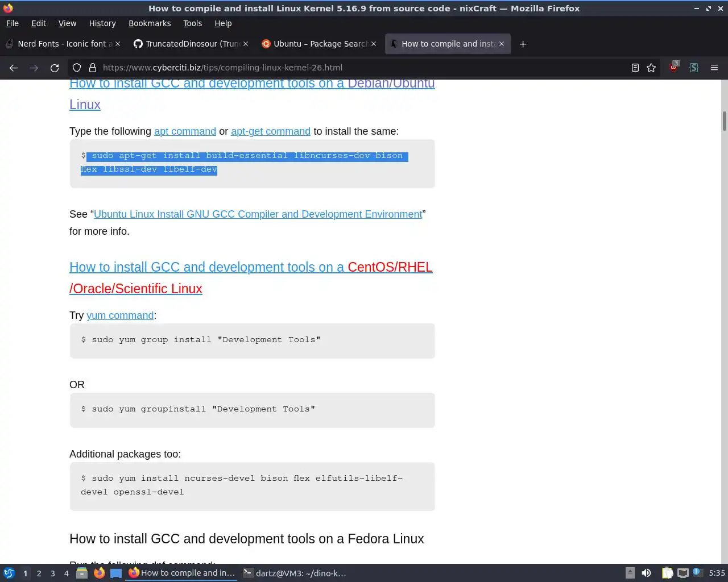Click the 'yum install ncurses-devel' code block
This screenshot has width=728, height=582.
pos(253,486)
